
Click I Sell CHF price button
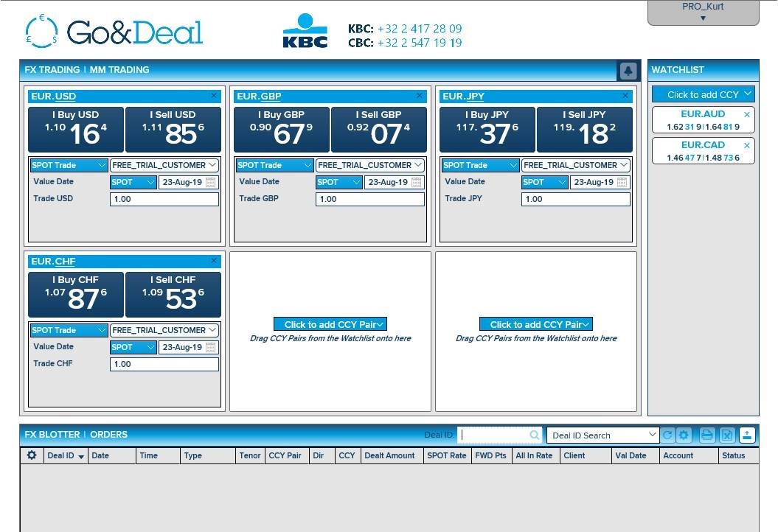(x=173, y=295)
